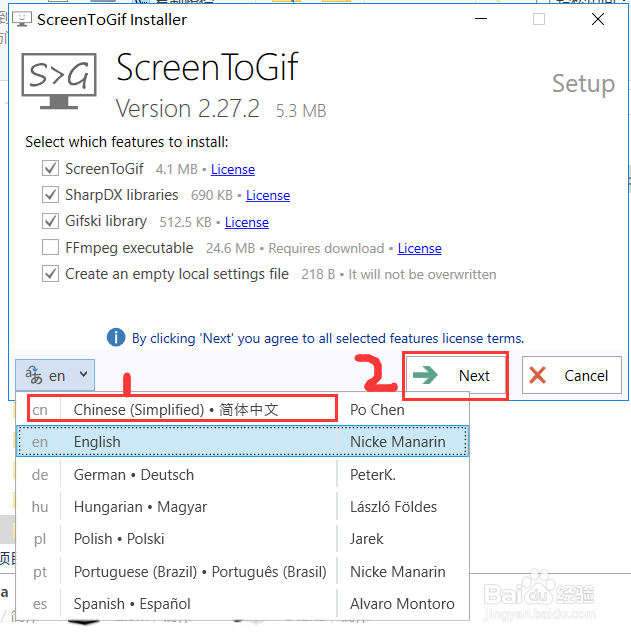Click translator name Alvaro Montoro
Image resolution: width=631 pixels, height=636 pixels.
pos(402,604)
